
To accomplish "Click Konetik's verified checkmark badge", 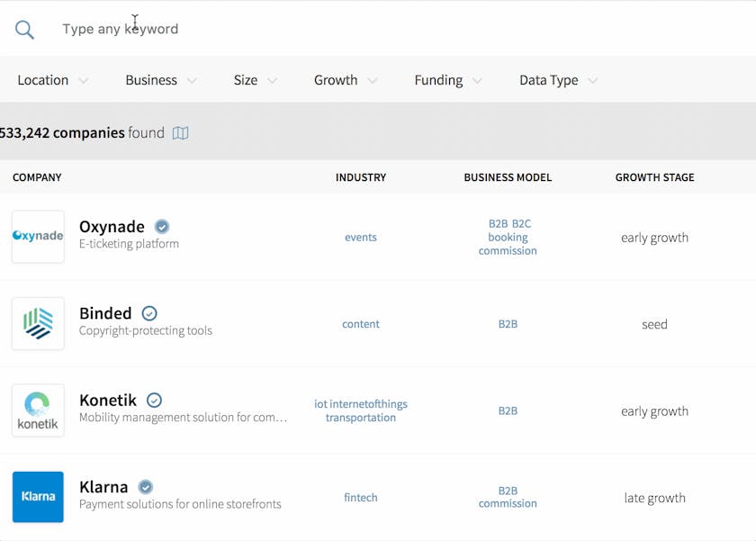I will tap(154, 401).
